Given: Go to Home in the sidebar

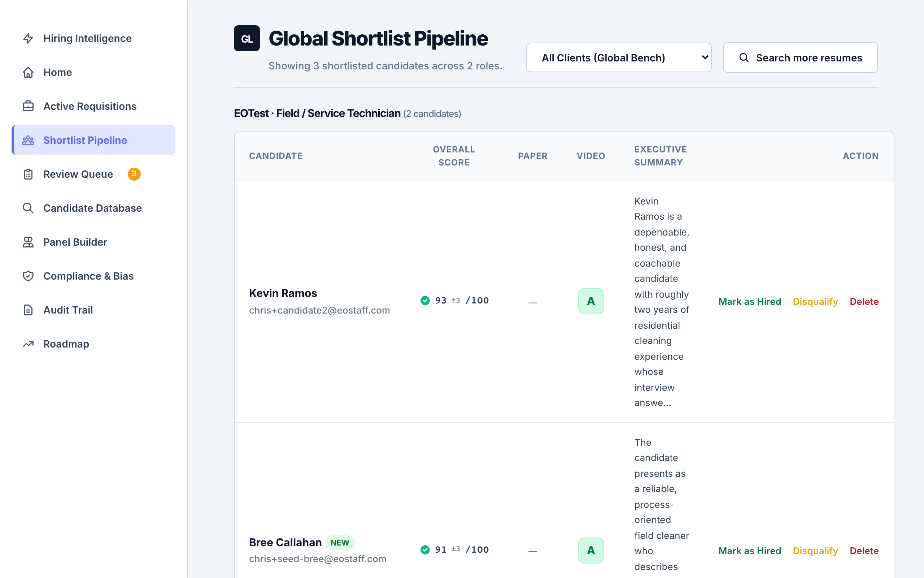Looking at the screenshot, I should (x=93, y=72).
